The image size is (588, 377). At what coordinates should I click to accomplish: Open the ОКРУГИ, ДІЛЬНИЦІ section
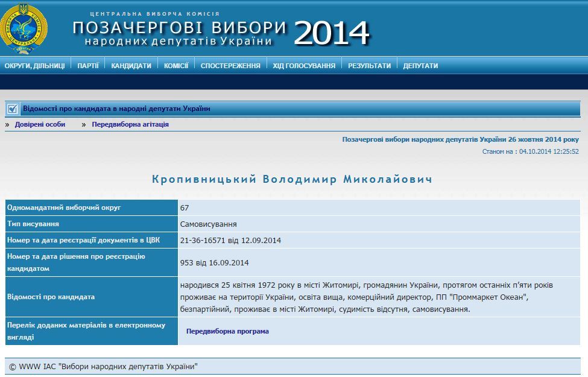click(35, 65)
